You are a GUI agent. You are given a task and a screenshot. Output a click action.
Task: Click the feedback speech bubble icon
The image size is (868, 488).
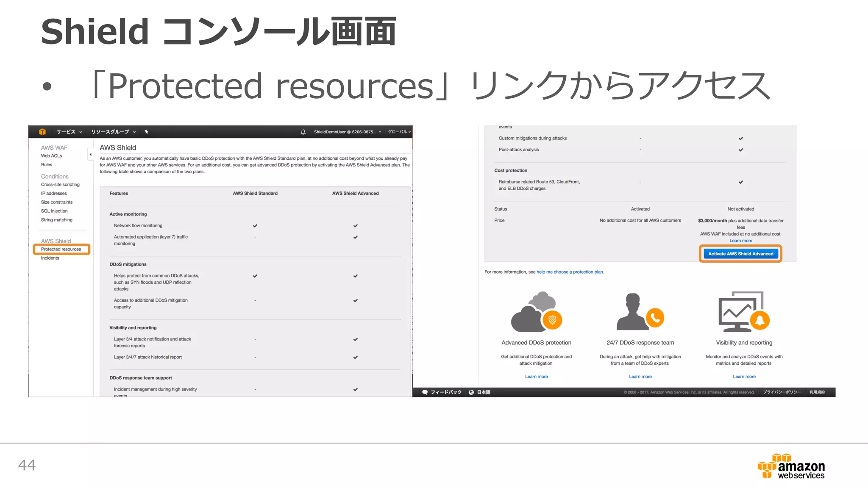425,392
